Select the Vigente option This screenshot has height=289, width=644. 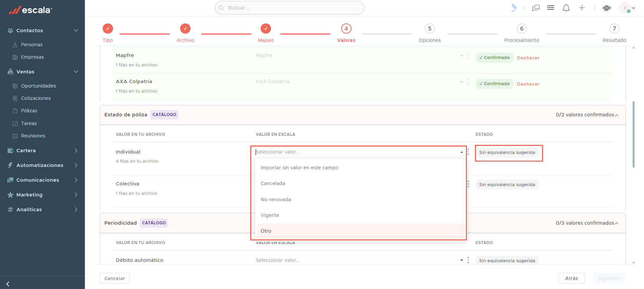tap(361, 215)
